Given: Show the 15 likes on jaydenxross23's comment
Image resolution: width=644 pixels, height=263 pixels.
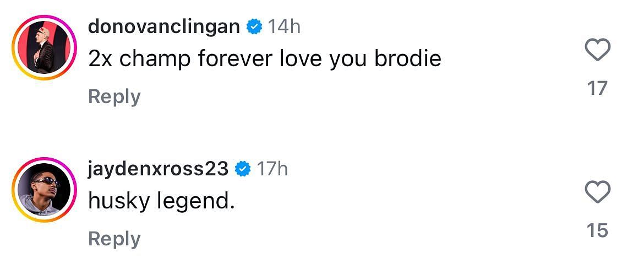Looking at the screenshot, I should point(597,230).
